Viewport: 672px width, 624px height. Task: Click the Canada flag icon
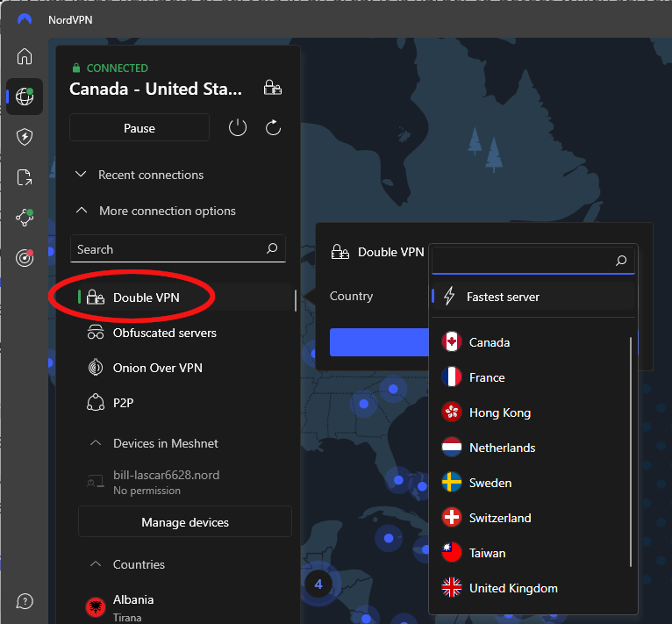coord(452,342)
